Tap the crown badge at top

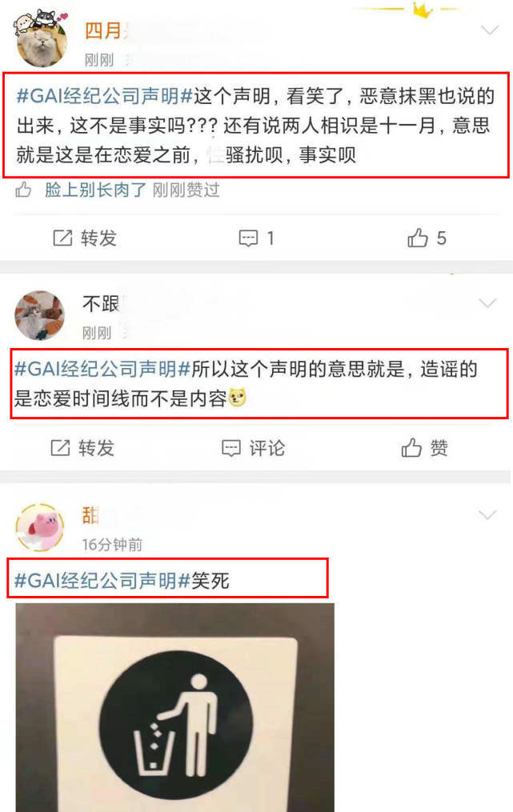click(423, 9)
